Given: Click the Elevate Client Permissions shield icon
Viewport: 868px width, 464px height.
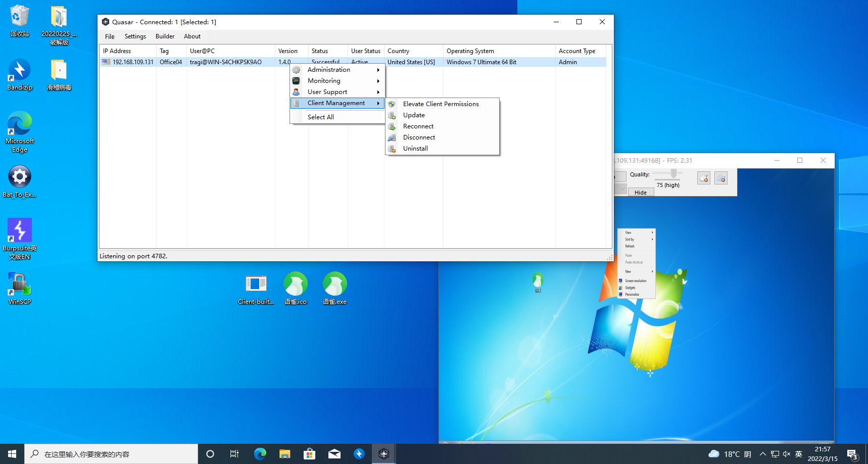Looking at the screenshot, I should coord(392,104).
